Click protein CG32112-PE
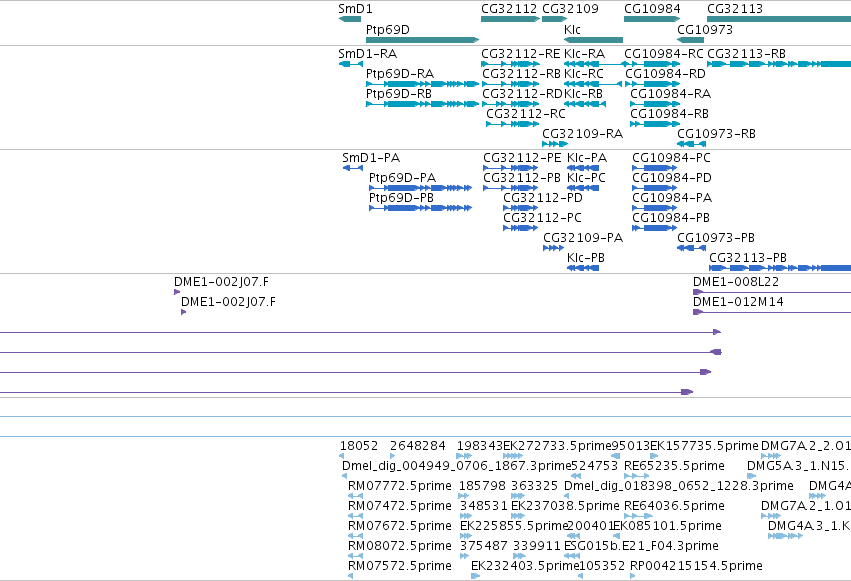Image resolution: width=851 pixels, height=581 pixels. 522,158
